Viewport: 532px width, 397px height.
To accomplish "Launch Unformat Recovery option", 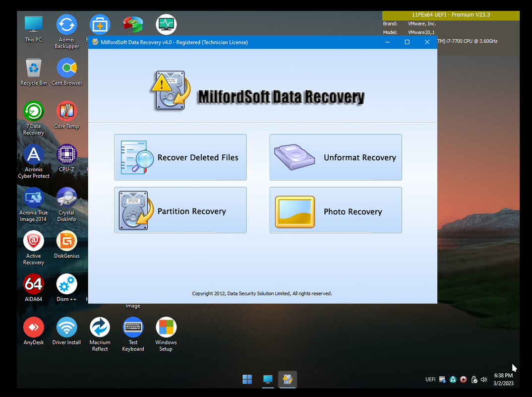I will pos(336,157).
